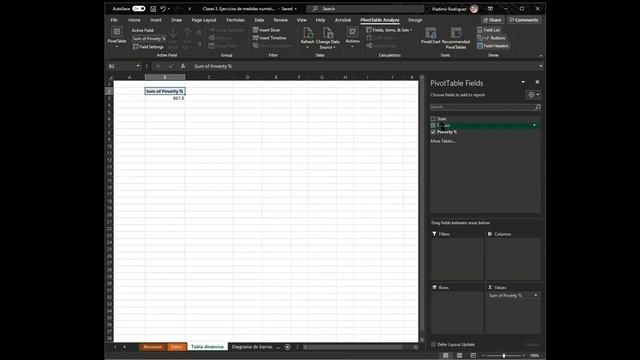Open Fields, Items, & Sets dropdown
Viewport: 640px width, 360px height.
point(389,30)
